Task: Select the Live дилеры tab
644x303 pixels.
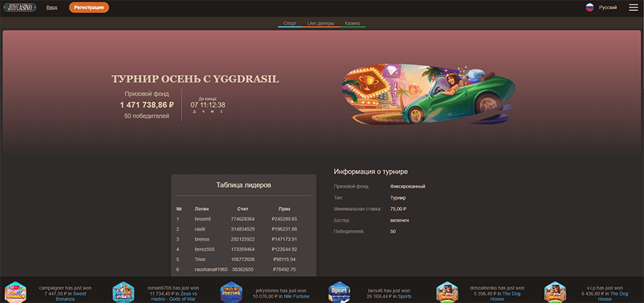Action: [x=321, y=24]
